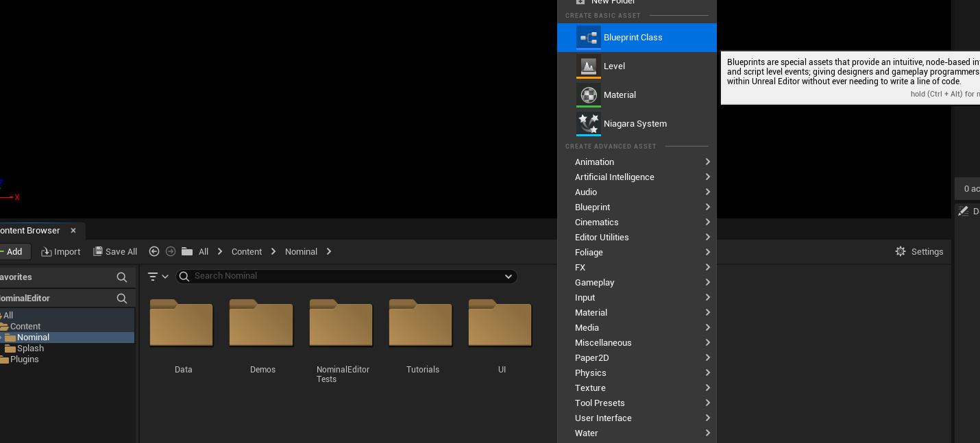Screen dimensions: 980x443
Task: Expand chevron after All breadcrumb
Action: coord(220,252)
